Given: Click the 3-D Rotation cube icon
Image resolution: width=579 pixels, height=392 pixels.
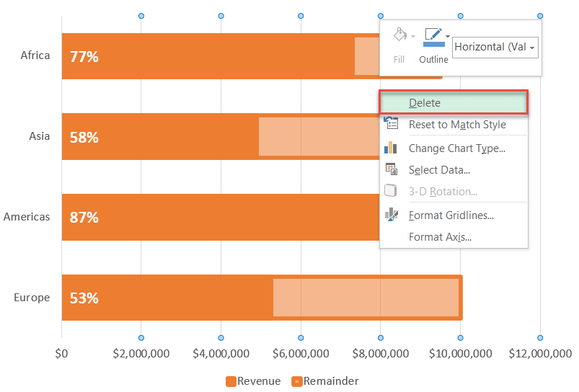Looking at the screenshot, I should (x=390, y=191).
